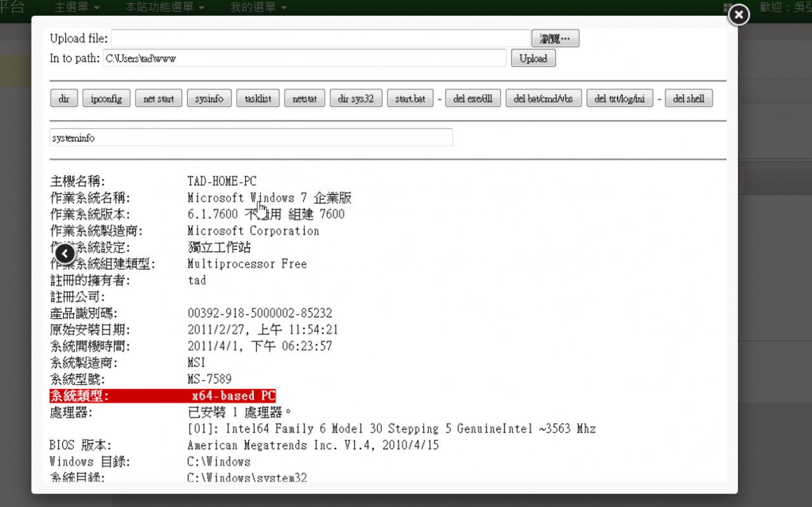Image resolution: width=812 pixels, height=507 pixels.
Task: Click the del shell button
Action: tap(688, 98)
